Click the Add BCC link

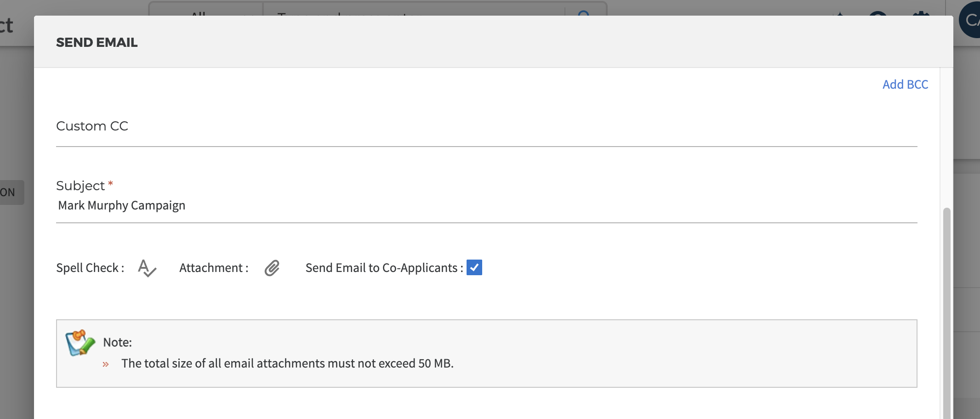[905, 85]
